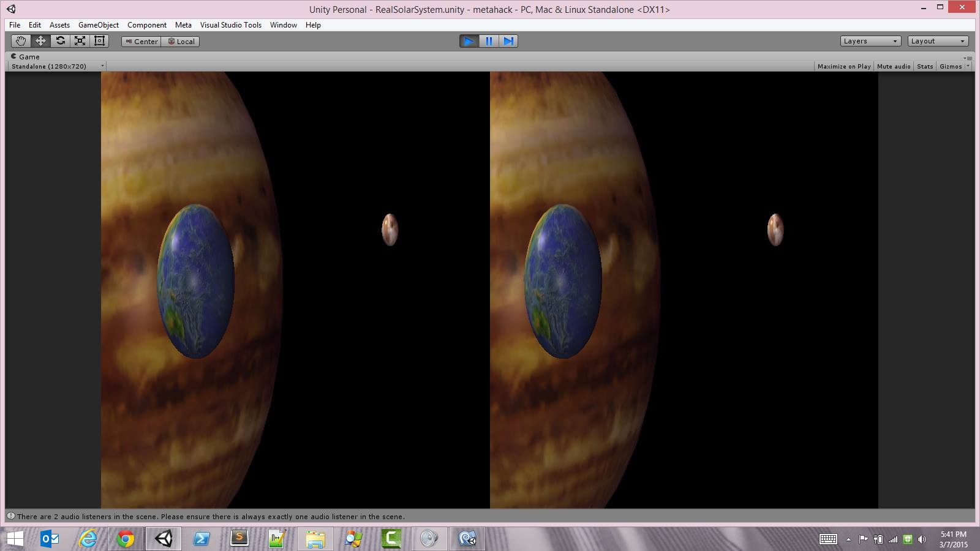Click the audio listeners warning message
Screen dimensions: 980x551
[211, 517]
